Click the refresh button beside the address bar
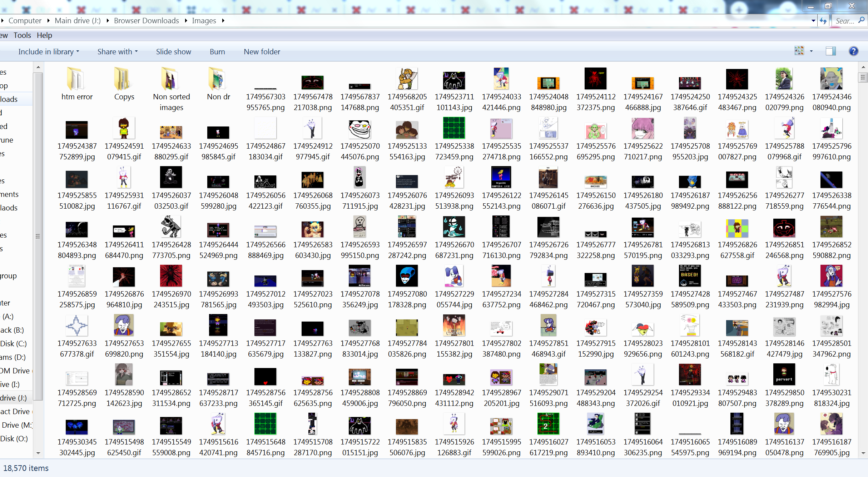868x477 pixels. pos(823,21)
